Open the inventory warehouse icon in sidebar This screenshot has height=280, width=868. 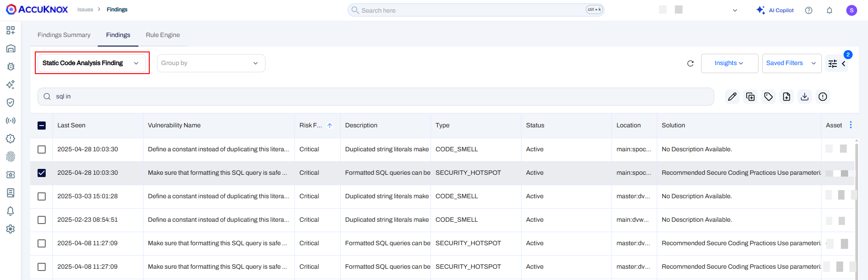pyautogui.click(x=10, y=48)
